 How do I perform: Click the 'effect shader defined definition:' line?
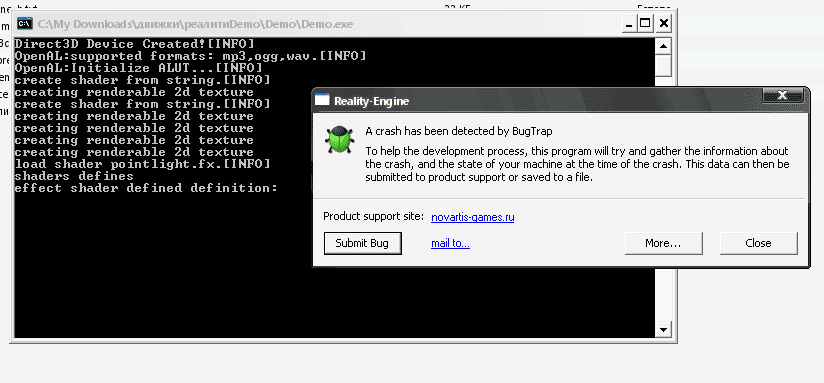[146, 188]
